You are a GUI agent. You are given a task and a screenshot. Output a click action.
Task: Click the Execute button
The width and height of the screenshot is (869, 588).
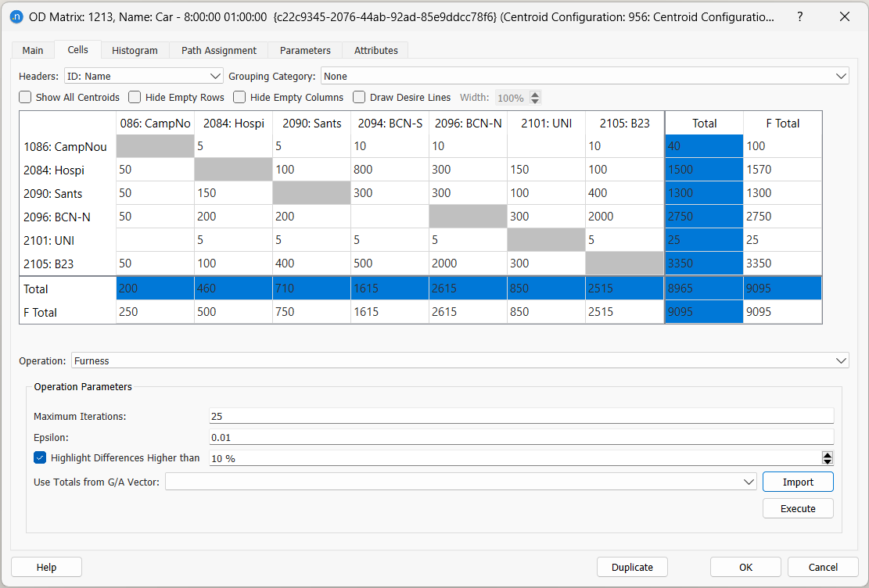click(x=797, y=507)
